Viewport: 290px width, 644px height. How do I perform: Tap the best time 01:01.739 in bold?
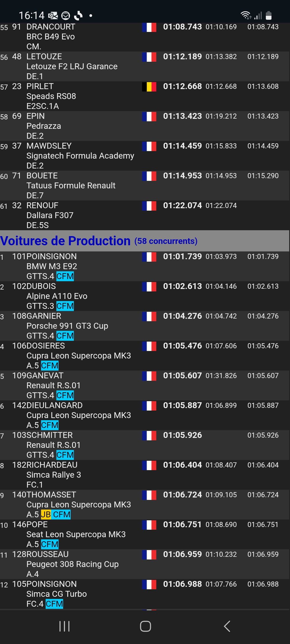pyautogui.click(x=182, y=257)
